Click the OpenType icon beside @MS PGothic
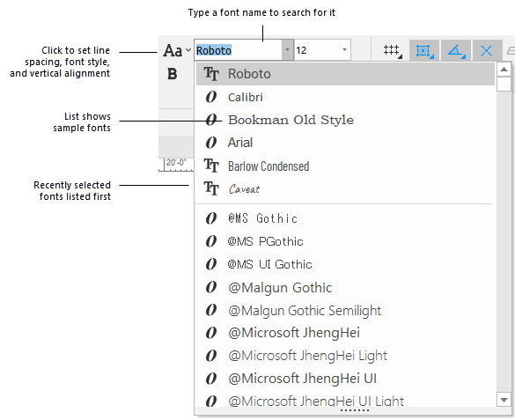Viewport: 515px width, 420px height. (x=211, y=241)
